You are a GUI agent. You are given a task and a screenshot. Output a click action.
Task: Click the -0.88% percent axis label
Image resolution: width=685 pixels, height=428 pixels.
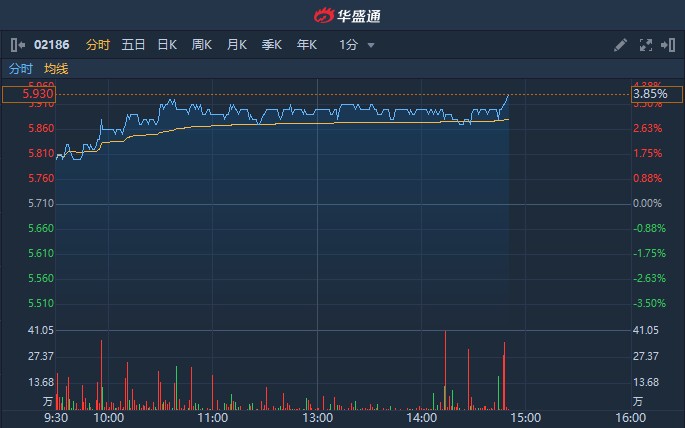tap(649, 228)
